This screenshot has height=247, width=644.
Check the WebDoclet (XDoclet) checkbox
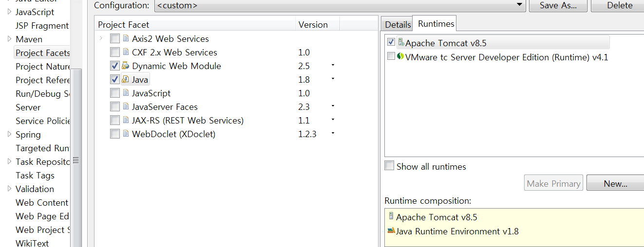tap(115, 134)
